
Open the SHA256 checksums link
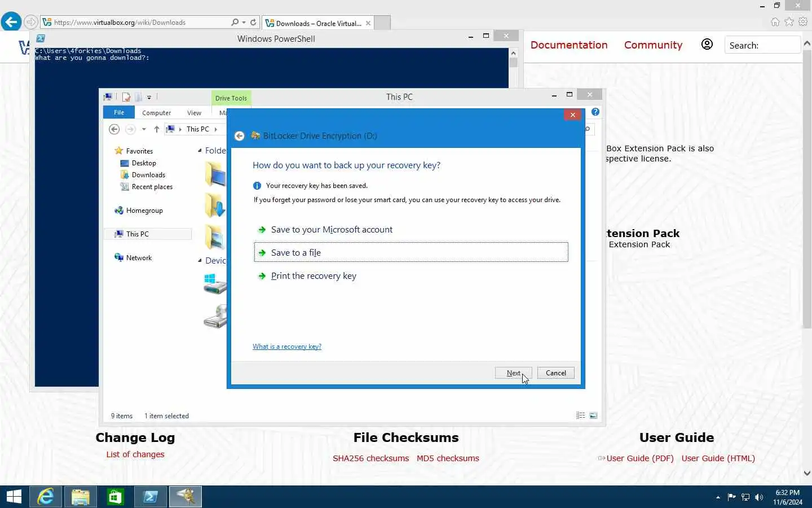click(370, 458)
